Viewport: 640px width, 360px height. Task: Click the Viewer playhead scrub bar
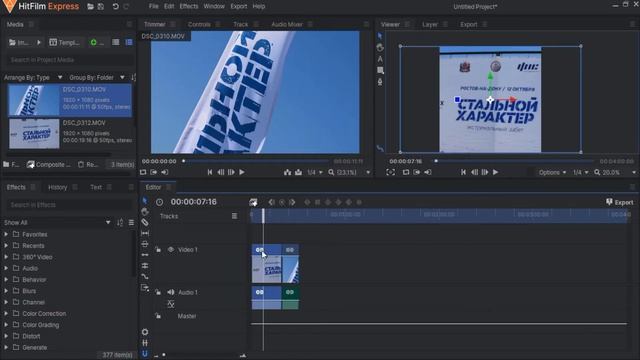pyautogui.click(x=513, y=161)
